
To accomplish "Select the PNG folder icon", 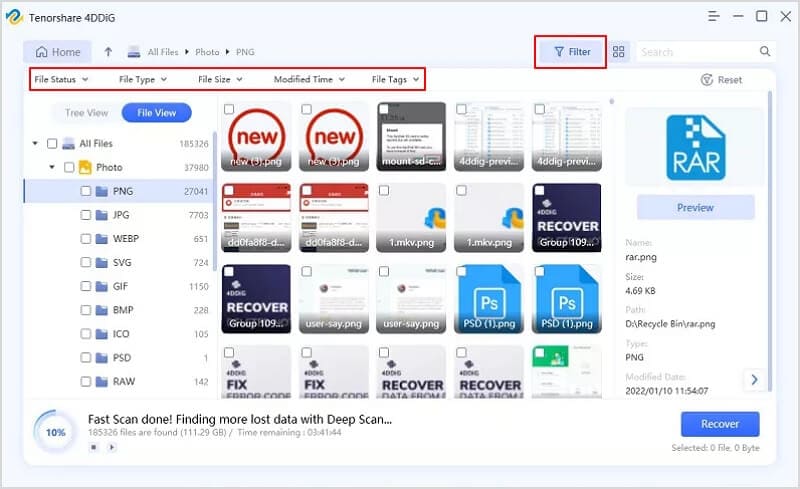I will click(x=102, y=191).
